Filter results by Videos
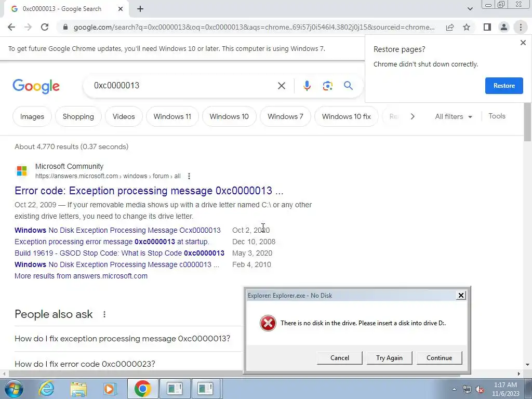 [124, 116]
